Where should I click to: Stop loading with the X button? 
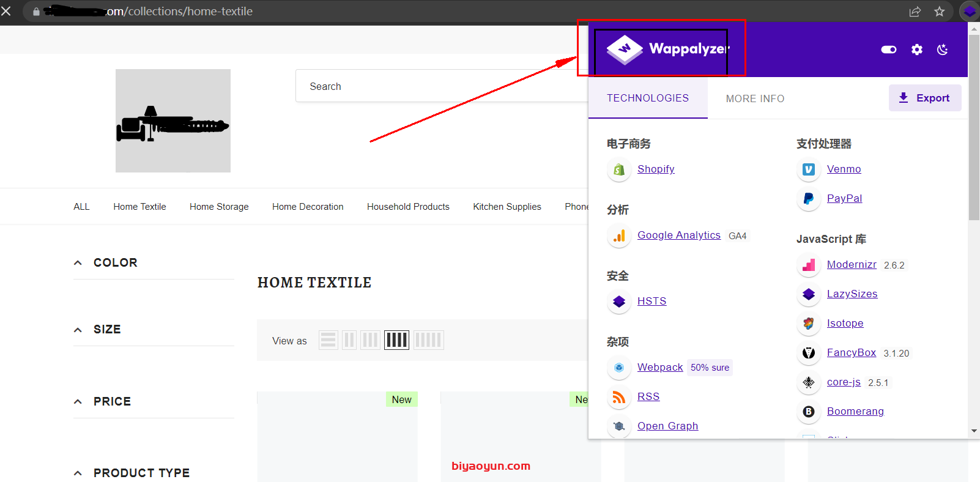coord(6,11)
